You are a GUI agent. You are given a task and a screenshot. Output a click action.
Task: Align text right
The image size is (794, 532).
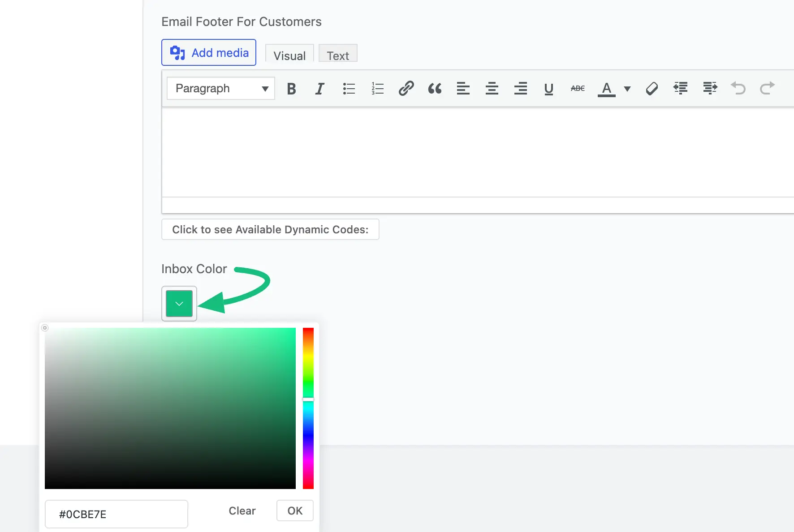pyautogui.click(x=521, y=89)
